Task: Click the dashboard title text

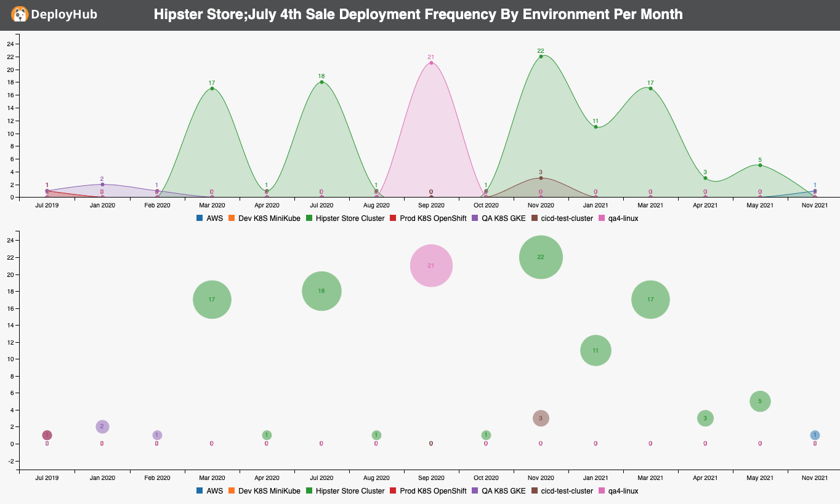Action: (x=418, y=14)
